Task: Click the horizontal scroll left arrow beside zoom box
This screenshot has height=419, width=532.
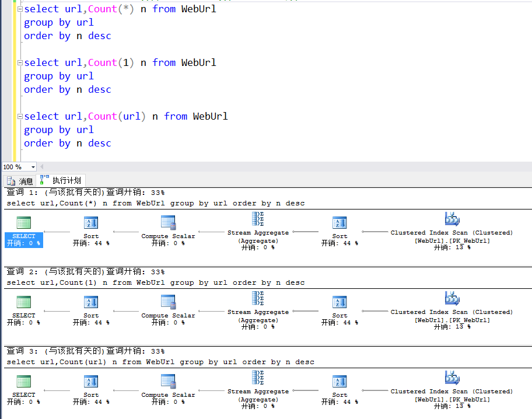Action: (42, 167)
